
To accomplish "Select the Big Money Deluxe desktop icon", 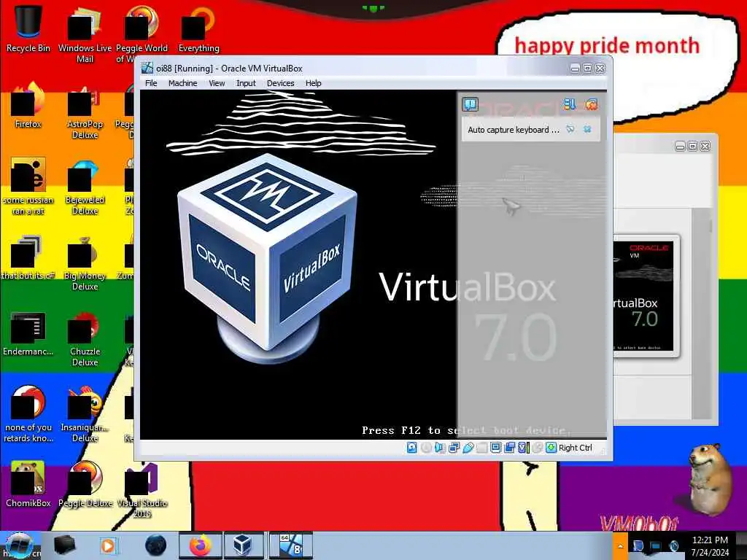I will coord(85,262).
